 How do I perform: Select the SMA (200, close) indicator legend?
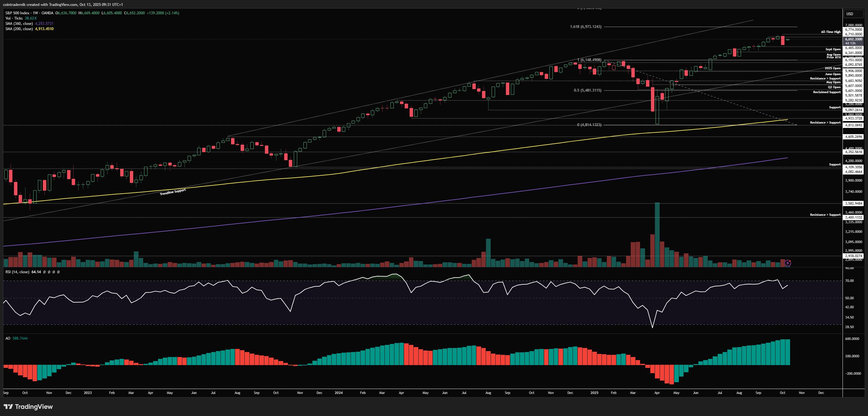[x=19, y=29]
